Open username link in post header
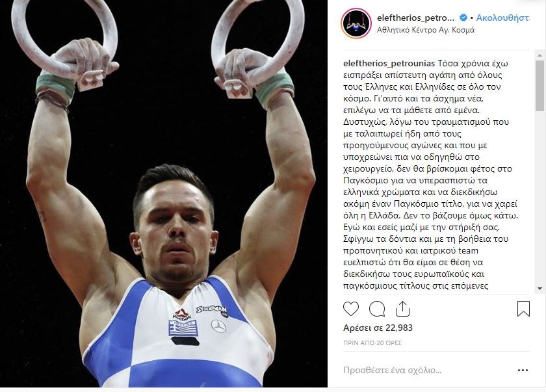 [416, 18]
